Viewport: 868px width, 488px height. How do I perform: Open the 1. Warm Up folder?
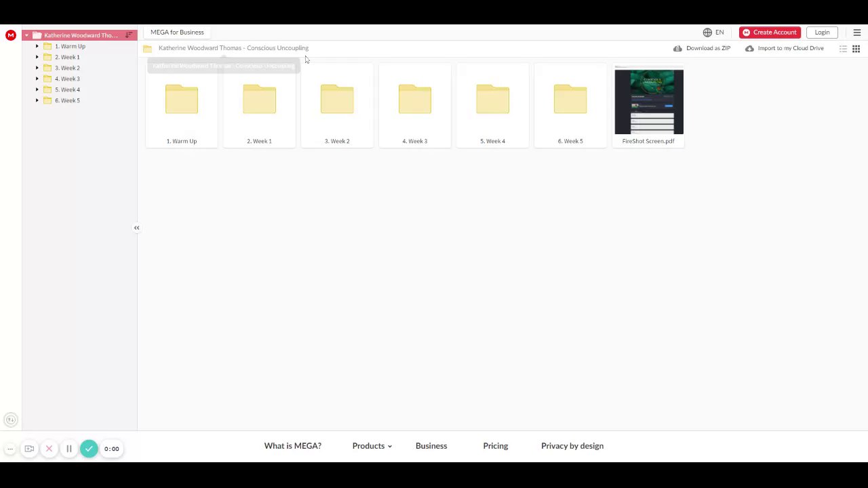[x=182, y=105]
